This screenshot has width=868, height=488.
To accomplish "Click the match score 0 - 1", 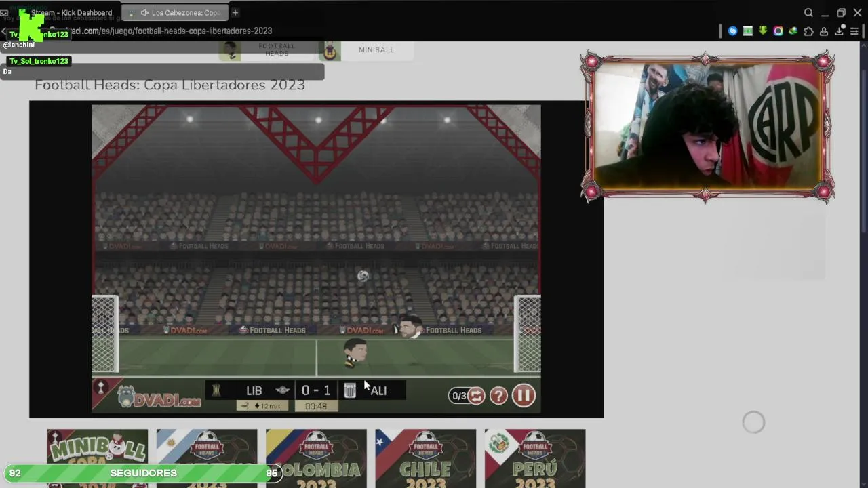I will tap(316, 390).
